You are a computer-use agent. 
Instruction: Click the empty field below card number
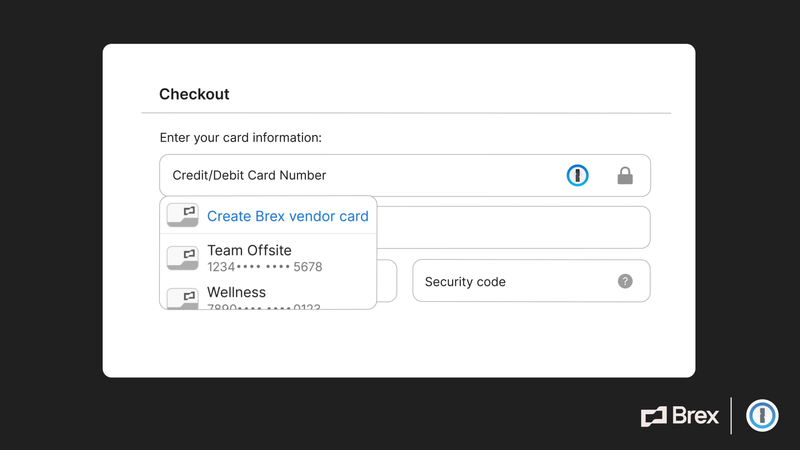click(513, 228)
